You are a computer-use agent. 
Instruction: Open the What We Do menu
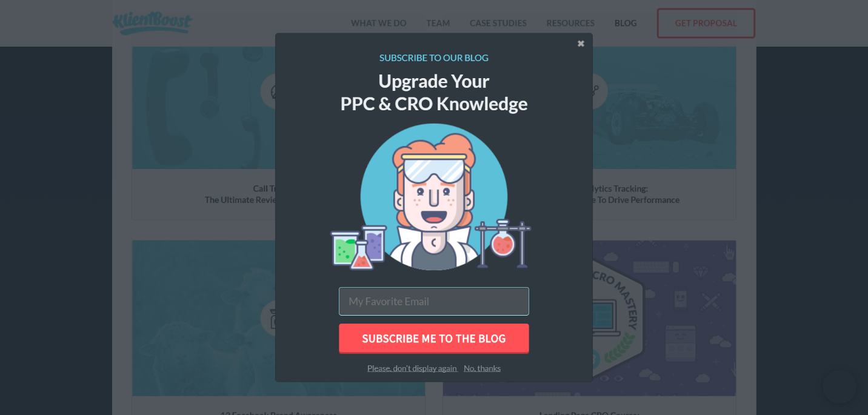coord(378,23)
